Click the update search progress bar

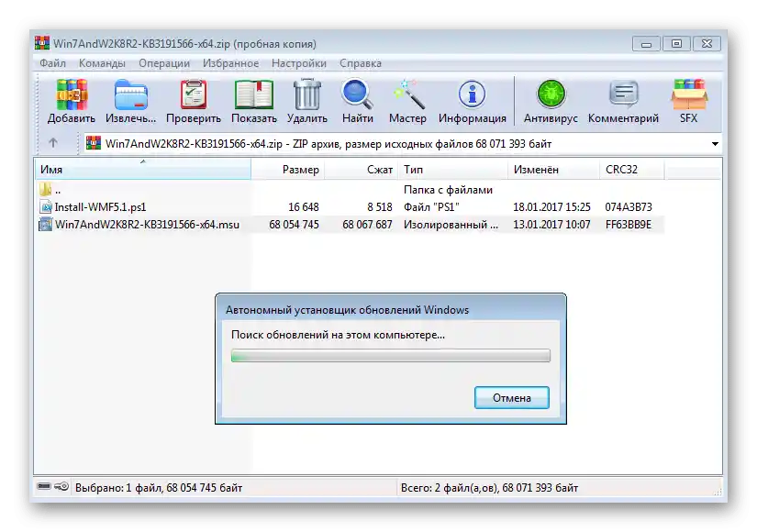[x=391, y=356]
